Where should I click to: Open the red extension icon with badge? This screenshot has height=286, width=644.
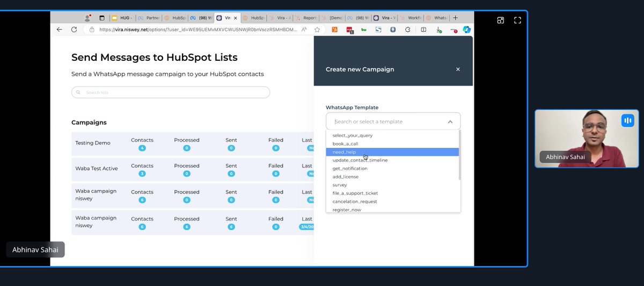tap(350, 30)
